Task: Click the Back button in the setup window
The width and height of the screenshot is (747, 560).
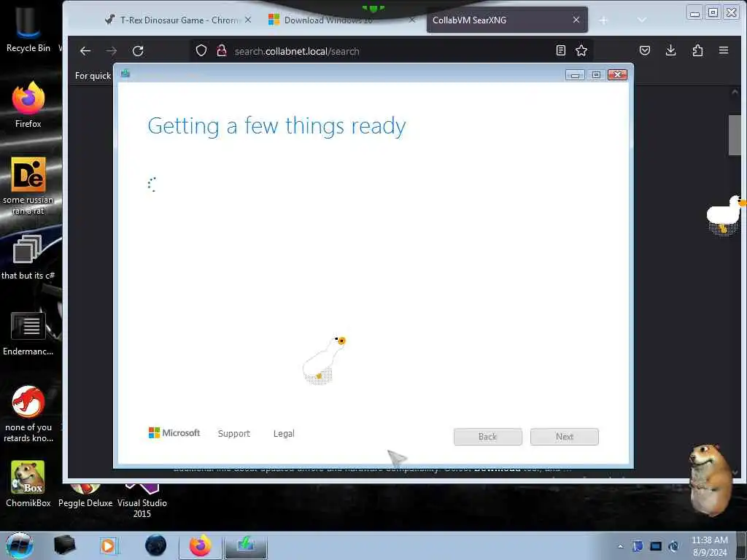Action: (488, 437)
